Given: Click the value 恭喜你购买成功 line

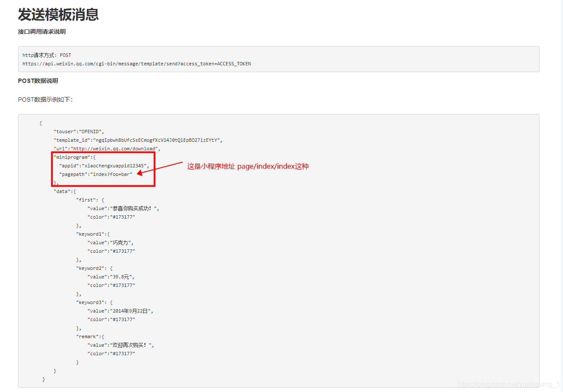Looking at the screenshot, I should pyautogui.click(x=124, y=208).
